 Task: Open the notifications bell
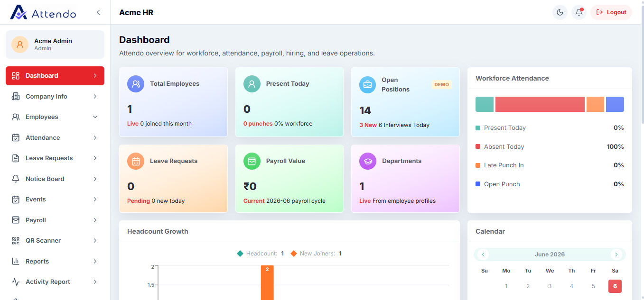point(579,12)
